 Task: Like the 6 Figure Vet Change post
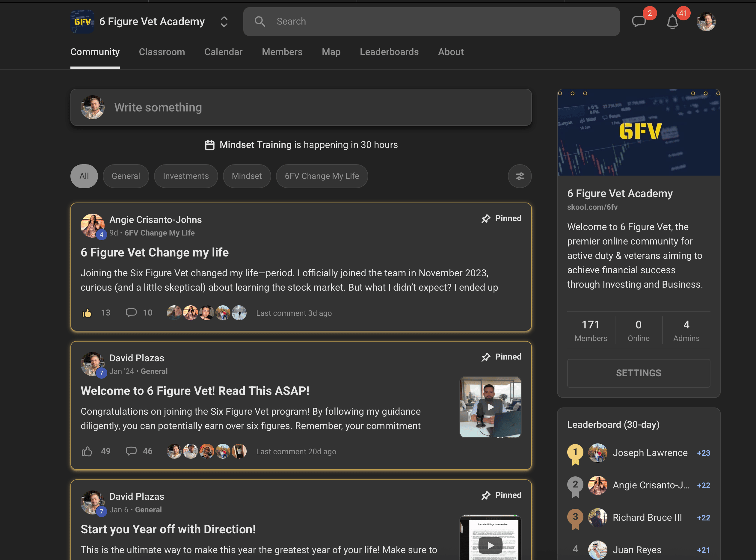click(87, 313)
